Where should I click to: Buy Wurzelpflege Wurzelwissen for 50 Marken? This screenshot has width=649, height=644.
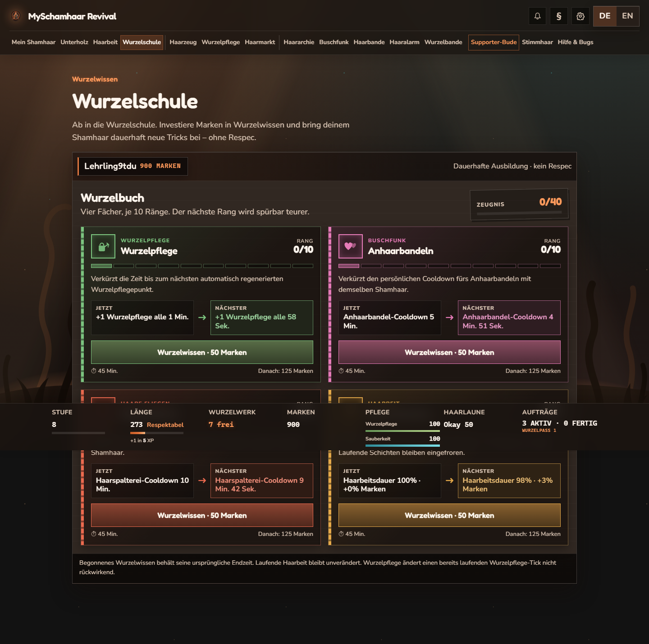click(x=202, y=352)
